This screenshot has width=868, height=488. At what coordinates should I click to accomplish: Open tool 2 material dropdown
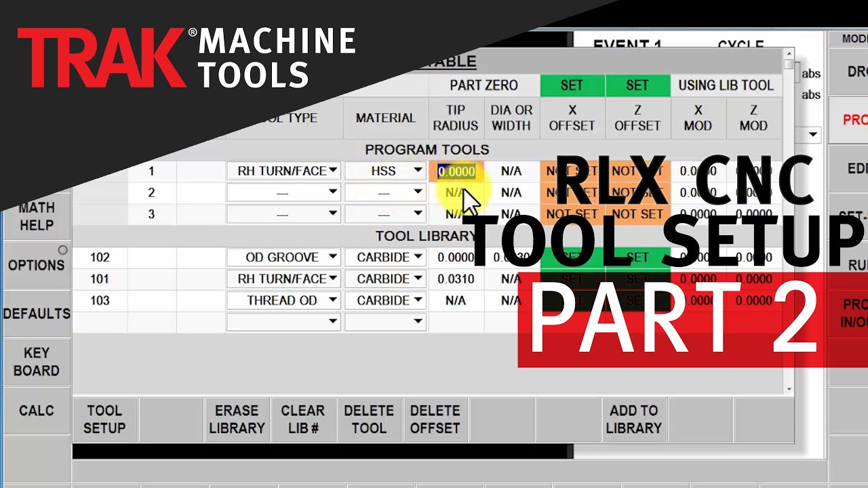click(385, 193)
